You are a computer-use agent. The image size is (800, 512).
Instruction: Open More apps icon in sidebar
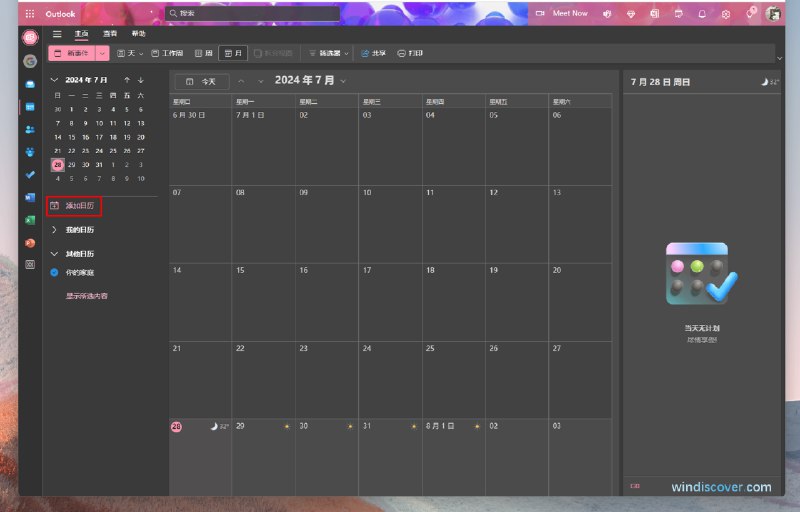click(30, 264)
